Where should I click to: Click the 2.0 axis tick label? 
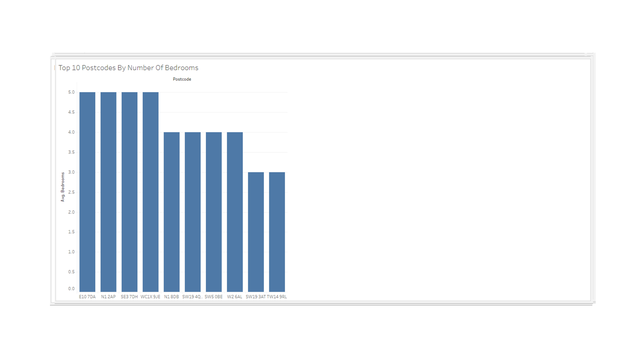[71, 212]
